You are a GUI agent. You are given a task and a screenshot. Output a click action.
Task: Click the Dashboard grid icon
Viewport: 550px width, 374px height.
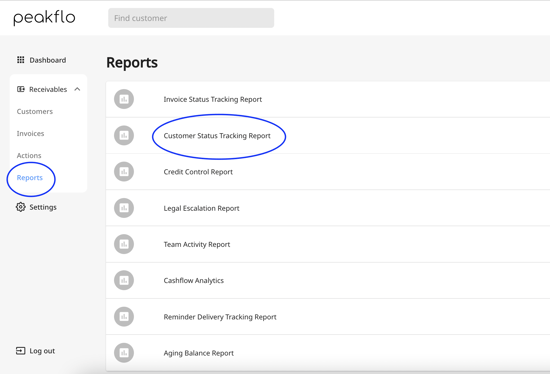click(21, 60)
